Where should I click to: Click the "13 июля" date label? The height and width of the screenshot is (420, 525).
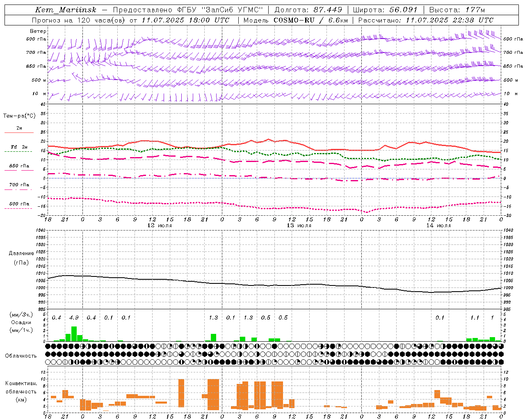299,225
